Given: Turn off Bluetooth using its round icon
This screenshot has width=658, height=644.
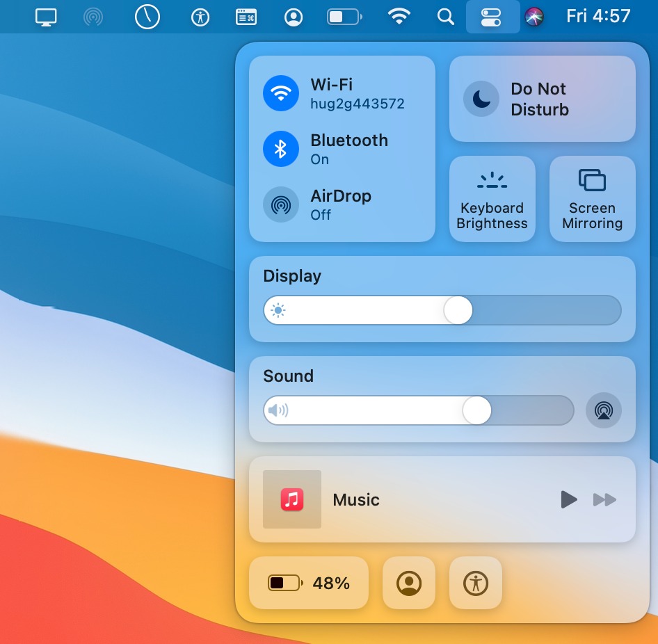Looking at the screenshot, I should 281,149.
